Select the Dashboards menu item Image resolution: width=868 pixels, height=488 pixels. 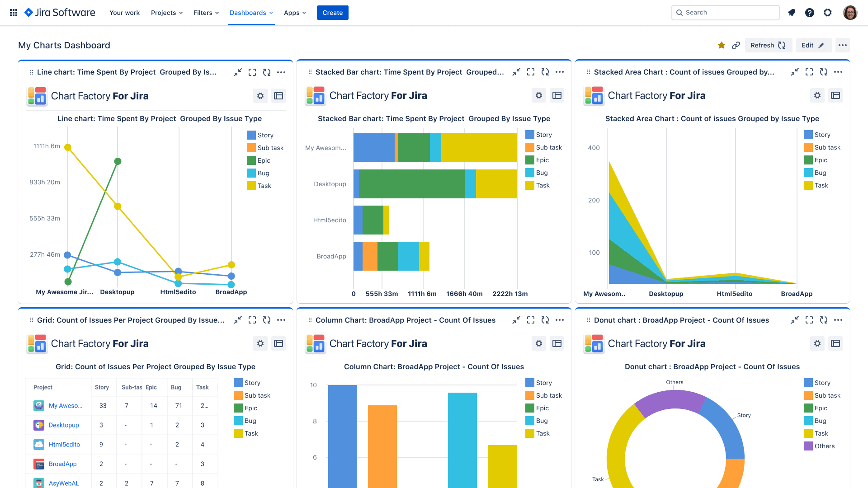(251, 13)
